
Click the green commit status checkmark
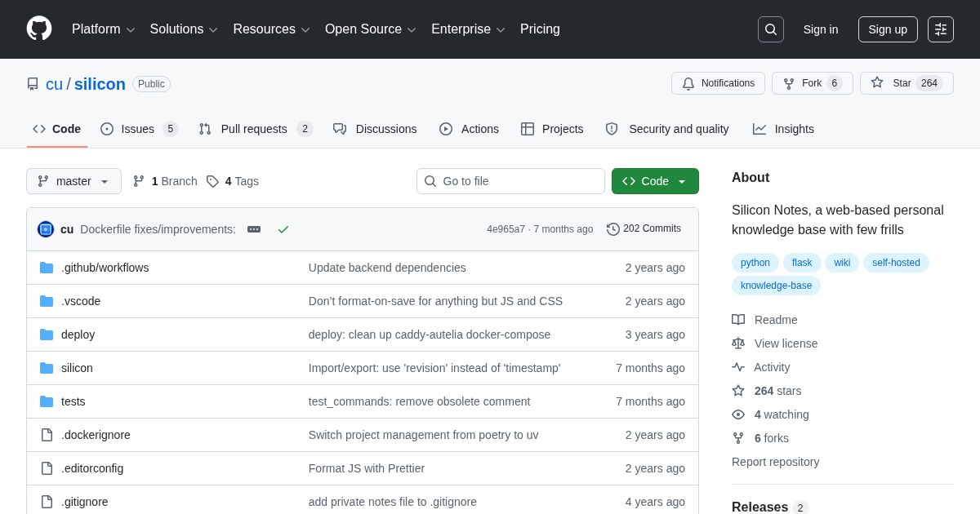(283, 229)
